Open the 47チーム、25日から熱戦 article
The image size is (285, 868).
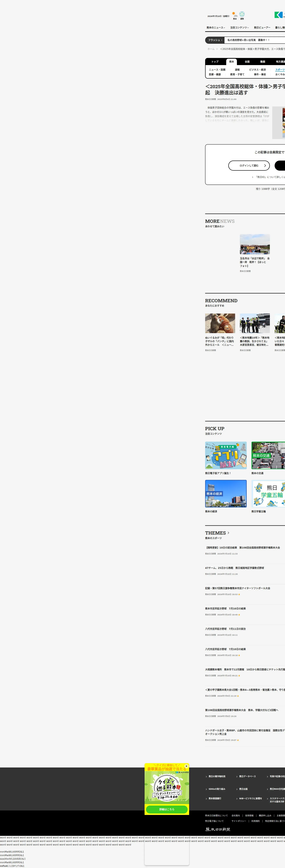click(x=235, y=568)
